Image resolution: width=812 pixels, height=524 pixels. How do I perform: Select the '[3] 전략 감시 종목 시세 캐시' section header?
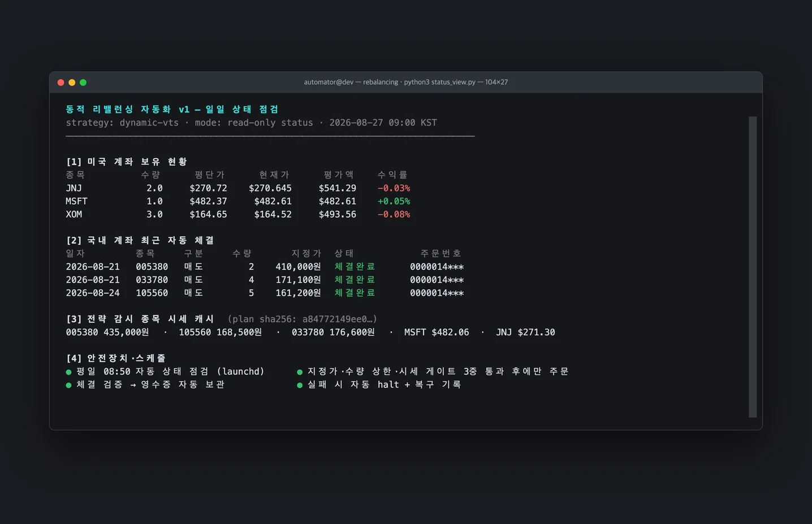140,319
